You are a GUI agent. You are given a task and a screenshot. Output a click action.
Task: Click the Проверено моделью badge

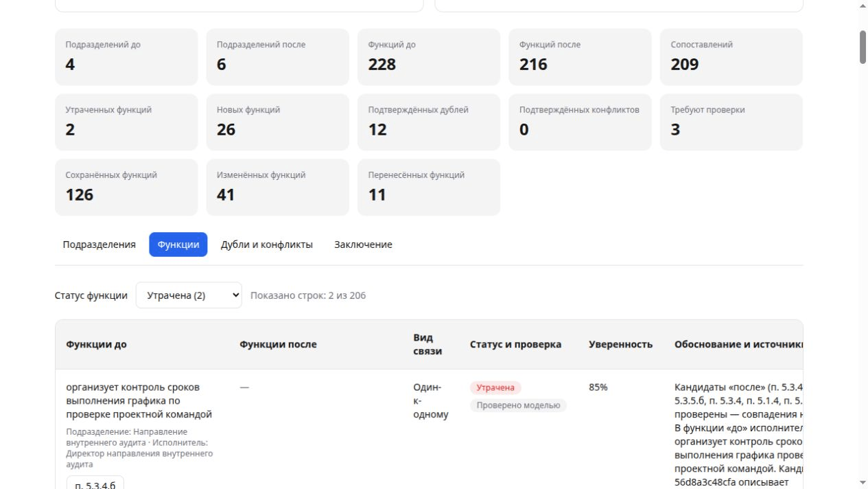pos(518,405)
